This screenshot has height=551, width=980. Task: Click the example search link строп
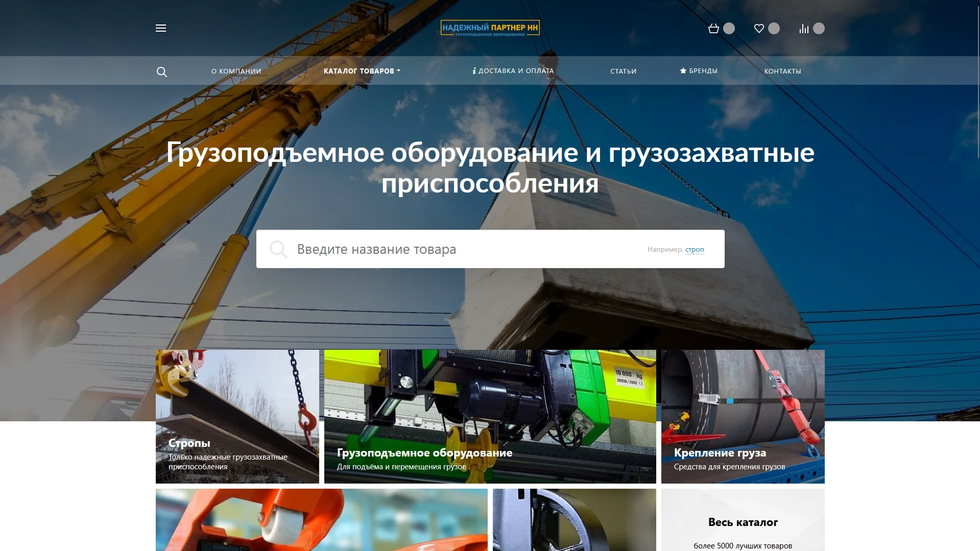tap(695, 250)
